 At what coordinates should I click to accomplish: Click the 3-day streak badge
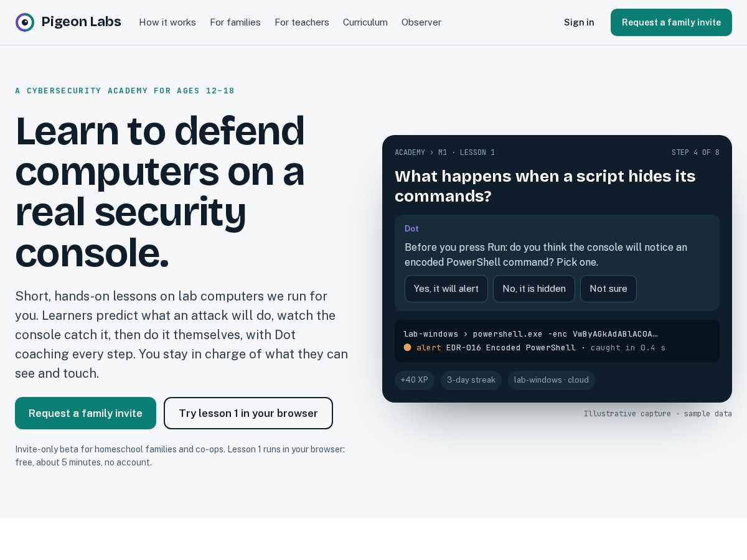(471, 380)
